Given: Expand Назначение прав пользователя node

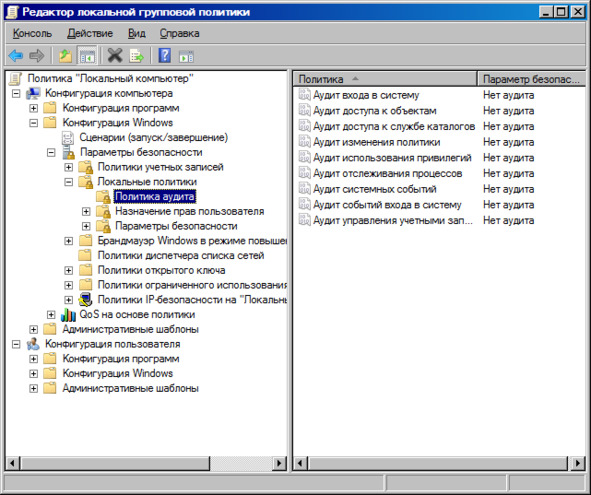Looking at the screenshot, I should click(x=86, y=211).
